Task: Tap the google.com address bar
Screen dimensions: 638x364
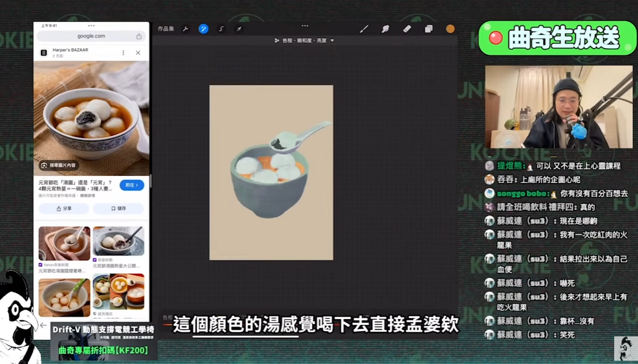Action: [x=91, y=36]
